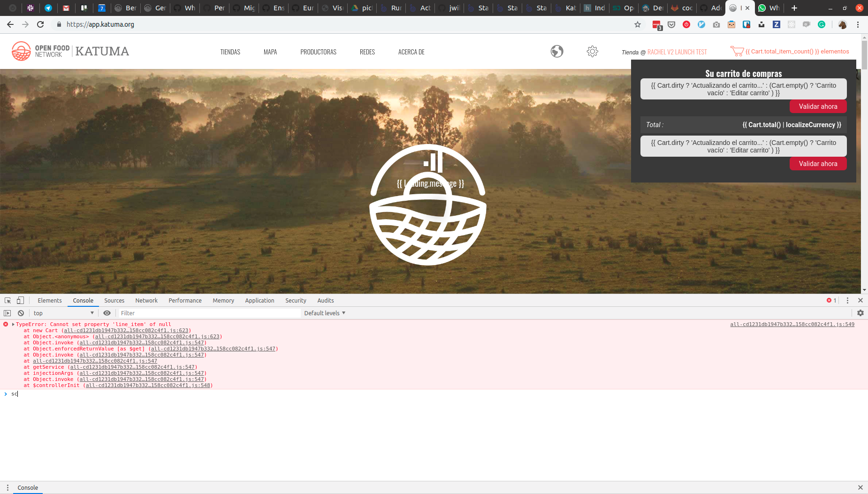Open the Zotero Z extension icon
The image size is (868, 494).
pyautogui.click(x=777, y=24)
